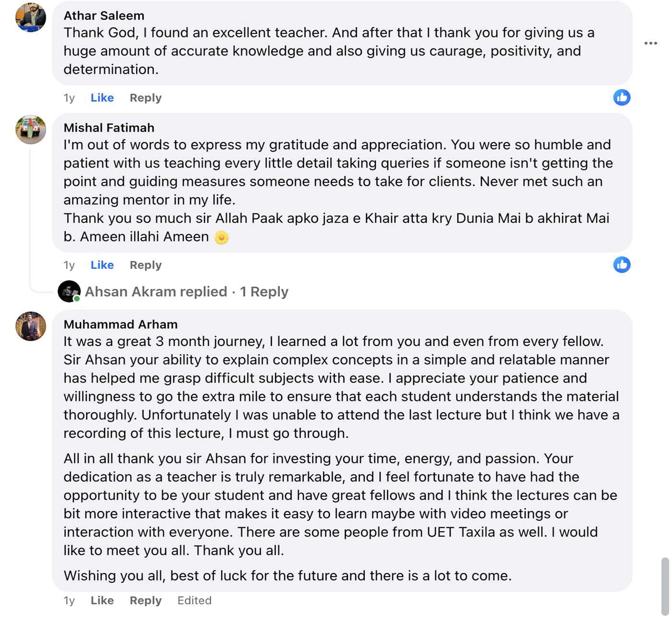Image resolution: width=672 pixels, height=624 pixels.
Task: Open Mishal Fatimah's profile name link
Action: (109, 128)
